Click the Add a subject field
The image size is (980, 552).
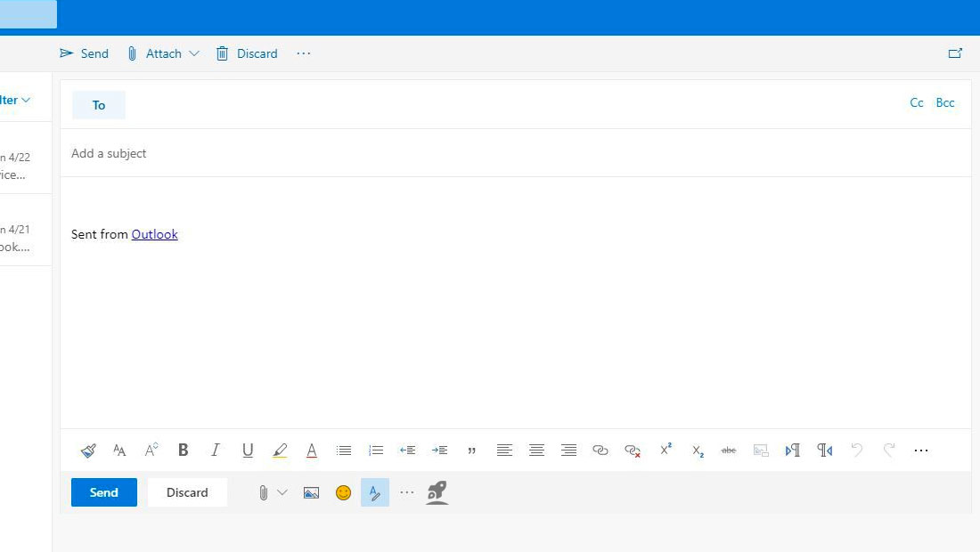tap(516, 154)
